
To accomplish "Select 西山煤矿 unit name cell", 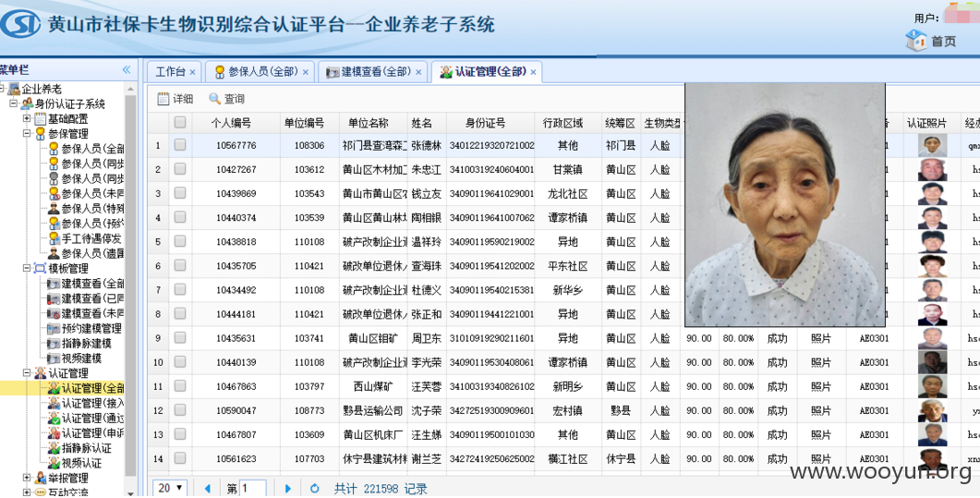I will 373,387.
